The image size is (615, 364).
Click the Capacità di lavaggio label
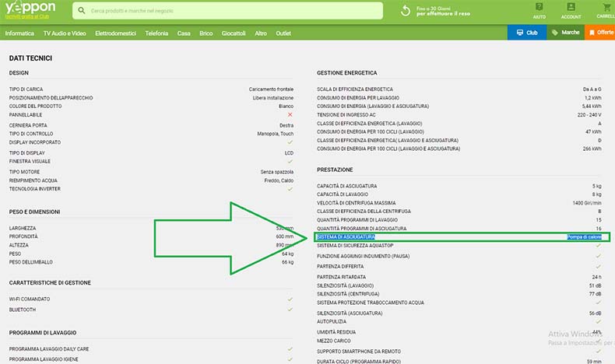[x=343, y=194]
